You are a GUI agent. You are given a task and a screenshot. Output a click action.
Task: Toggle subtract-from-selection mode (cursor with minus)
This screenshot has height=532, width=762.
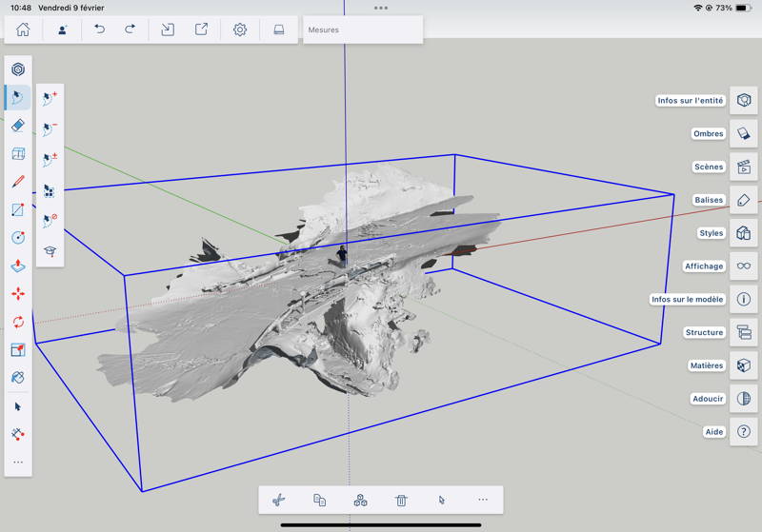tap(50, 128)
